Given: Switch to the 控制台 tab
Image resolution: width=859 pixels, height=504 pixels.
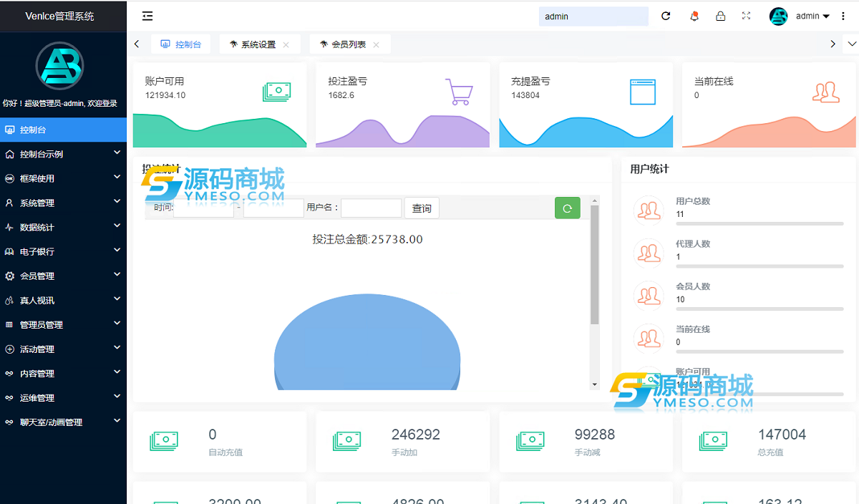Looking at the screenshot, I should [x=180, y=44].
